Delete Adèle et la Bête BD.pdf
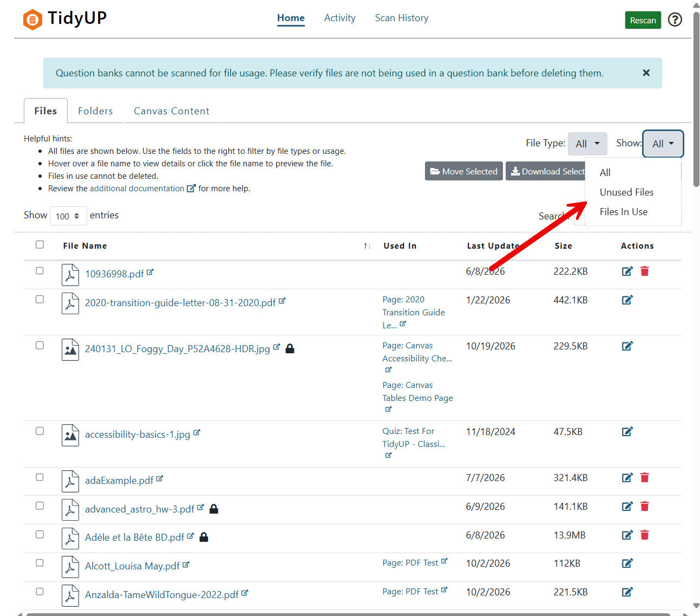The height and width of the screenshot is (616, 700). [644, 535]
